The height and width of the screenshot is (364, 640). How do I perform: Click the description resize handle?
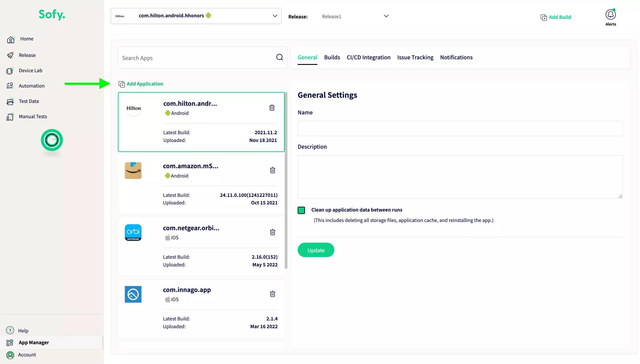[620, 196]
